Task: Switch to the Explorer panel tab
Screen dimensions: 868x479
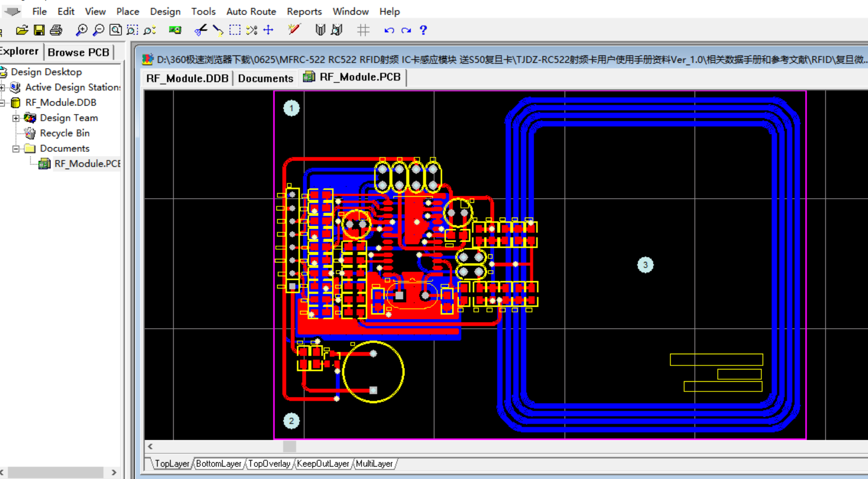Action: pyautogui.click(x=20, y=51)
